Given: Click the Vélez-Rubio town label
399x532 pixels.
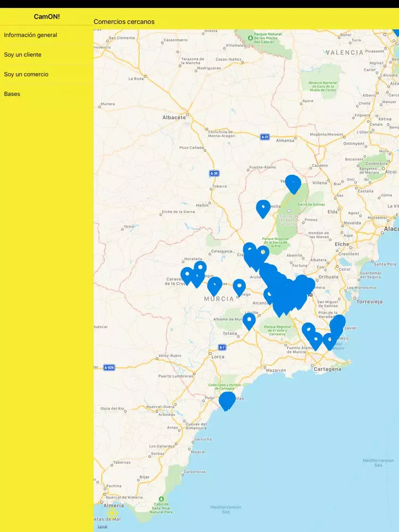Looking at the screenshot, I should coord(170,355).
